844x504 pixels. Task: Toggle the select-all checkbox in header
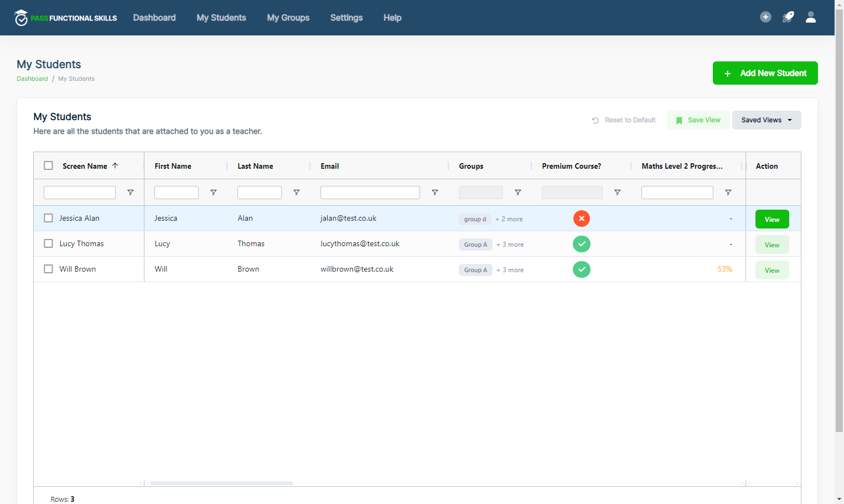(49, 165)
